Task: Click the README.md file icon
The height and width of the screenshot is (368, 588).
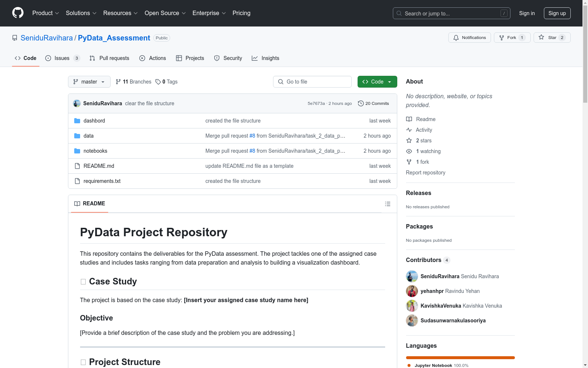Action: tap(77, 166)
